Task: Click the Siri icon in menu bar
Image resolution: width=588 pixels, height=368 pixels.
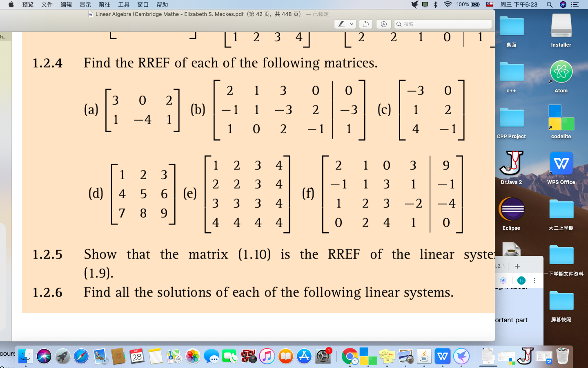Action: click(563, 4)
